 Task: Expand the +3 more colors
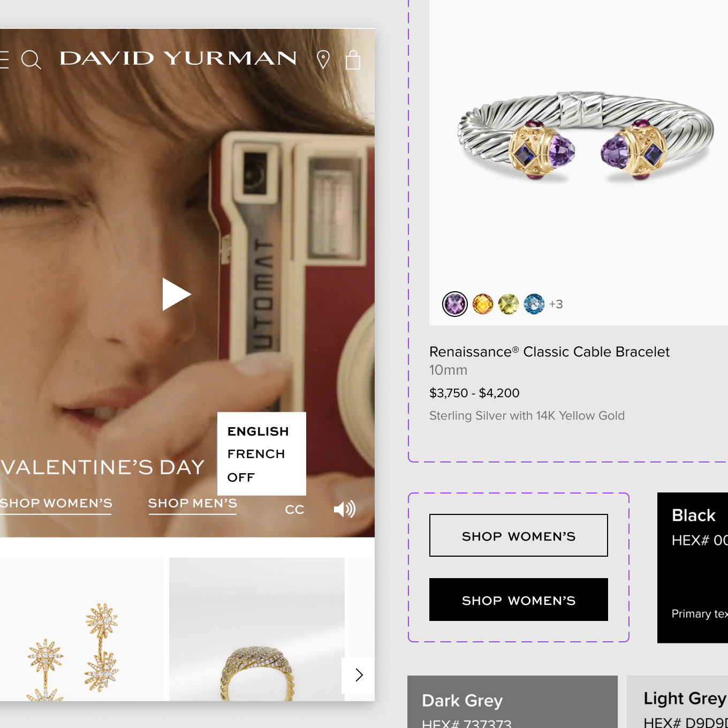[556, 304]
